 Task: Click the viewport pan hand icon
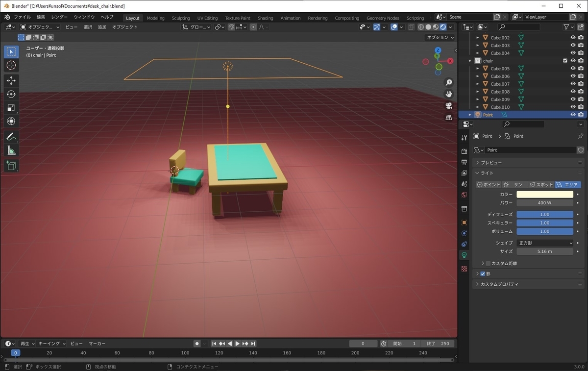448,94
